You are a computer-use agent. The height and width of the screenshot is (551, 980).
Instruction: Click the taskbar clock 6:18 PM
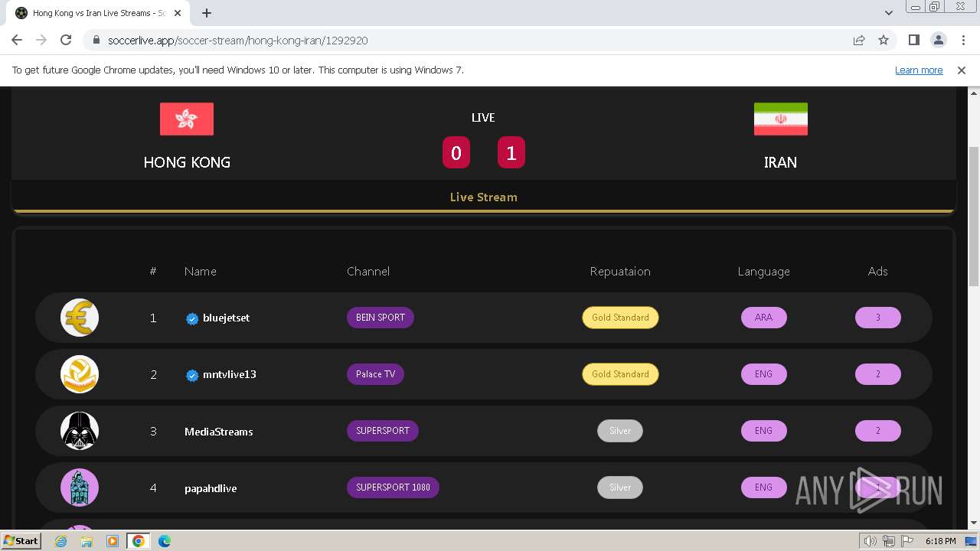coord(940,541)
